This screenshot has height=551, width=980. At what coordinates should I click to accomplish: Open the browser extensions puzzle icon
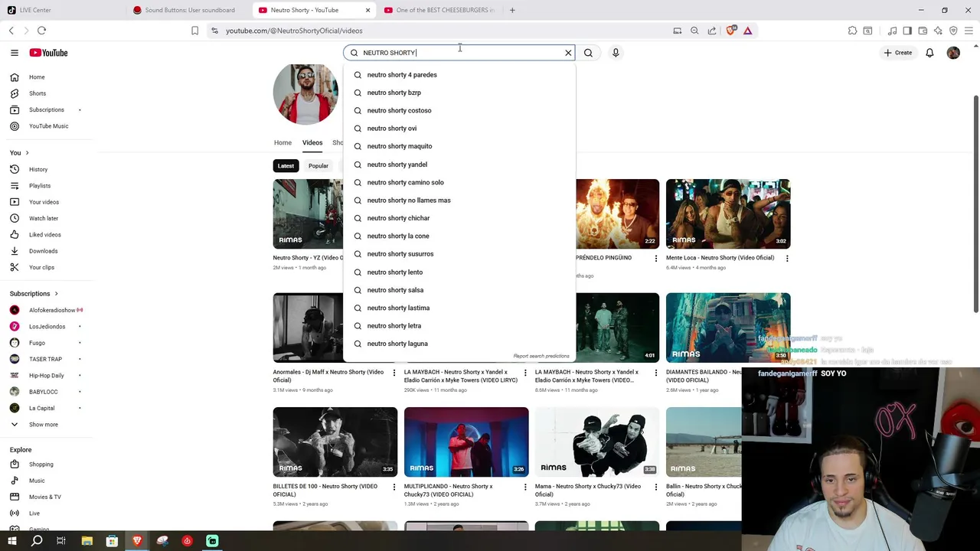[852, 31]
